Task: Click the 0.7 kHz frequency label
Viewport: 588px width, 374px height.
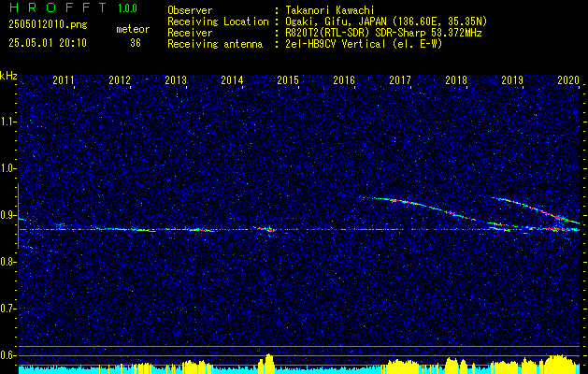Action: pyautogui.click(x=7, y=309)
